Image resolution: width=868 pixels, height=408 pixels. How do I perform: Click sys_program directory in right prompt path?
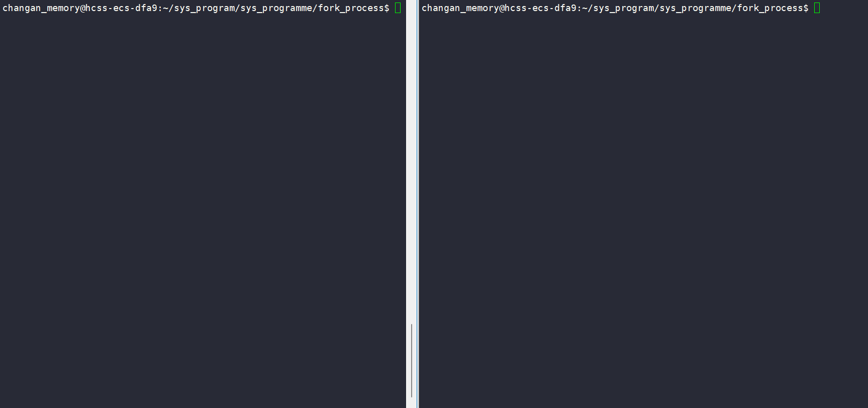623,8
